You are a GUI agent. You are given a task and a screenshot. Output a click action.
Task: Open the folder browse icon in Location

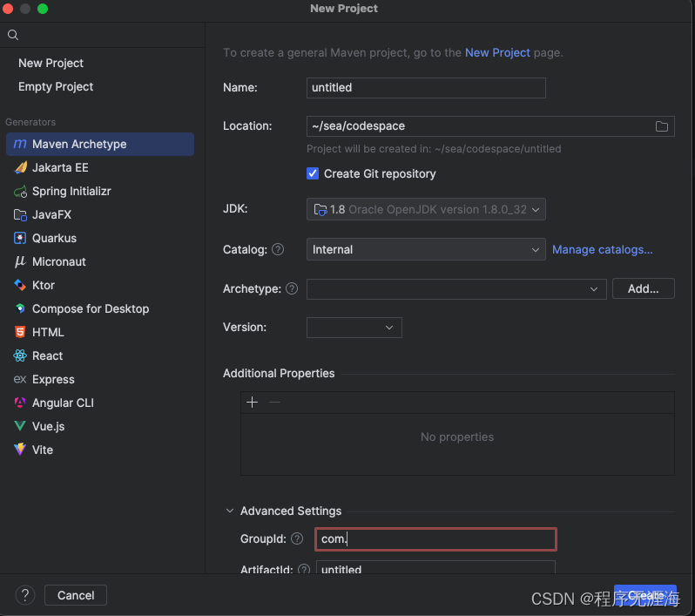[x=662, y=126]
